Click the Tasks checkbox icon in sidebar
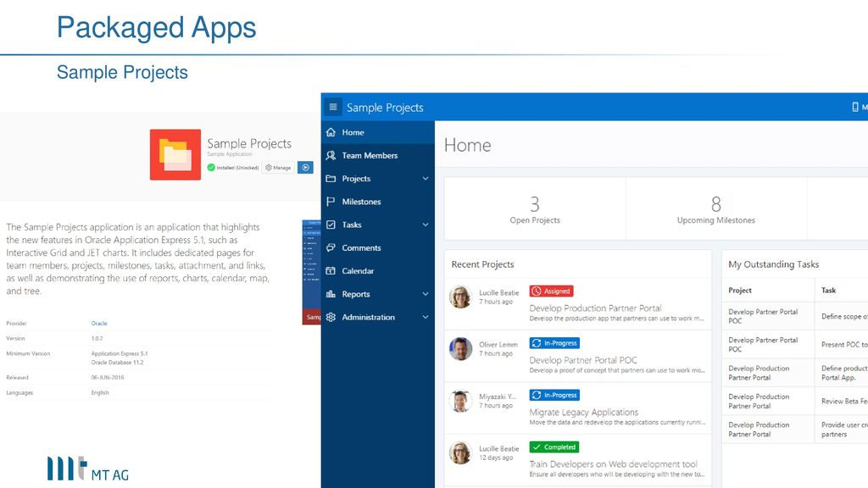This screenshot has width=868, height=488. (331, 225)
